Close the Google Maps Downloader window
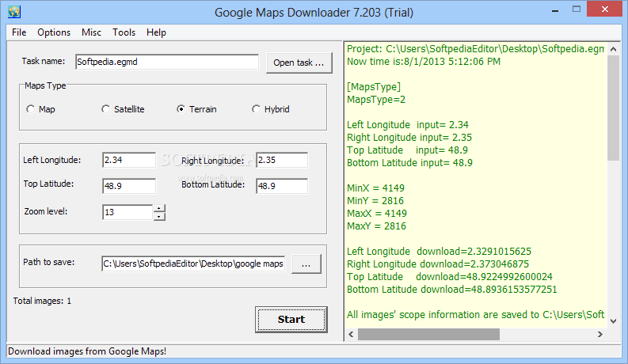This screenshot has width=628, height=364. 605,9
